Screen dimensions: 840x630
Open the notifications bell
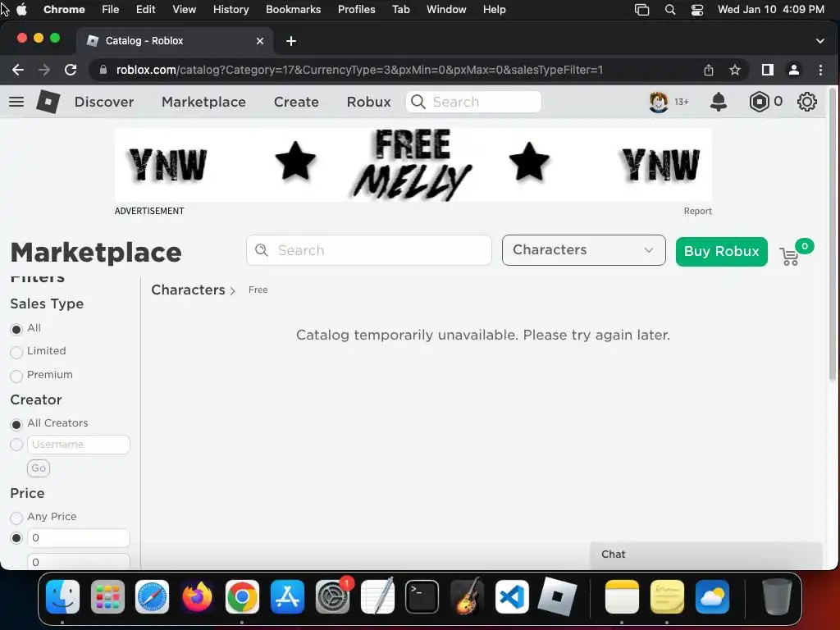(x=719, y=102)
